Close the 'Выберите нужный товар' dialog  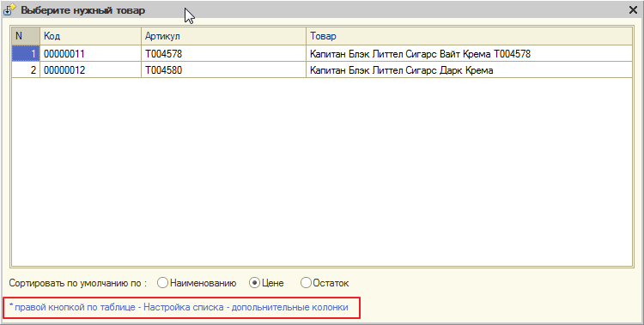pos(633,10)
